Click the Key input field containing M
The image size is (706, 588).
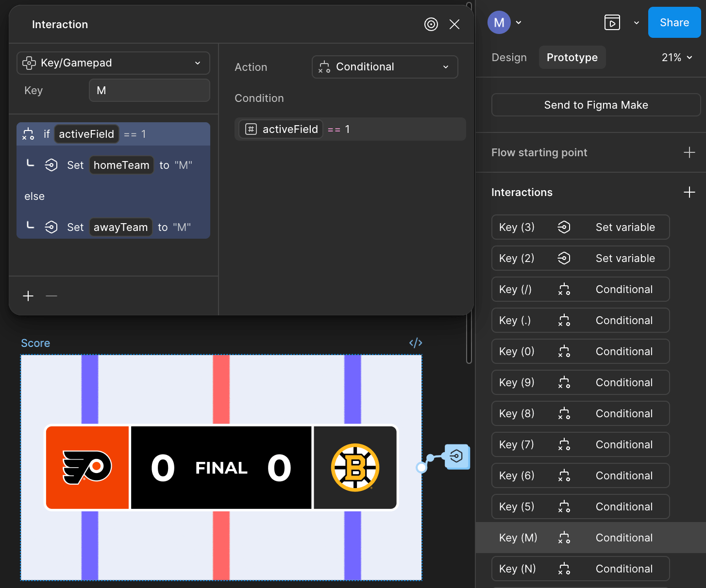(x=150, y=91)
